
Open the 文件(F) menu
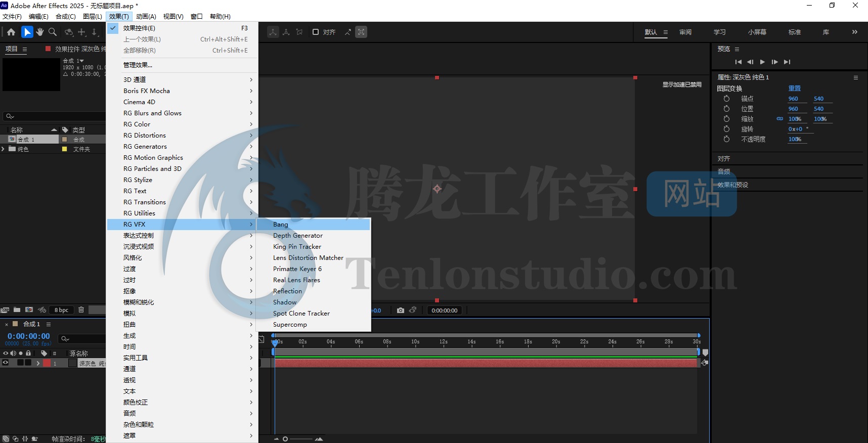12,17
